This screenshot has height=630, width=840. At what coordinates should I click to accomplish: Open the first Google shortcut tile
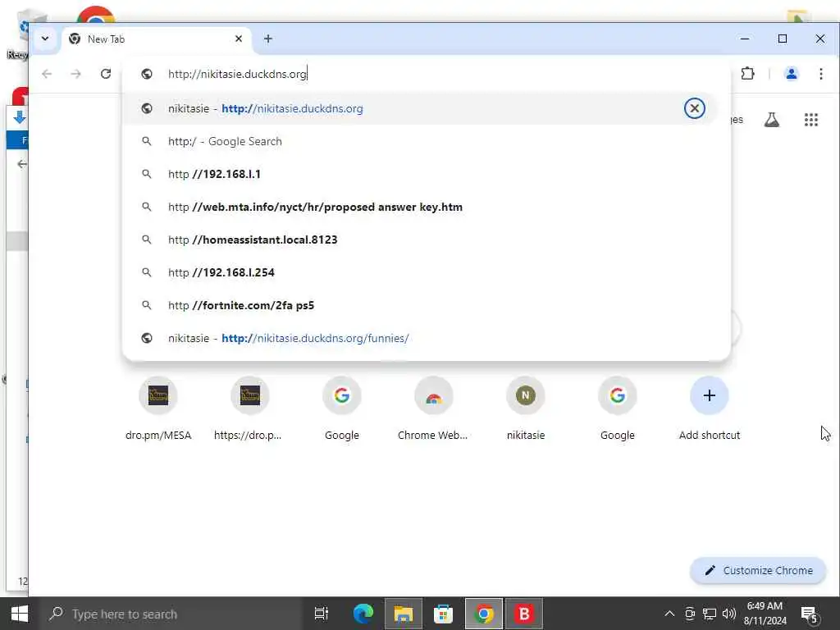(x=342, y=409)
